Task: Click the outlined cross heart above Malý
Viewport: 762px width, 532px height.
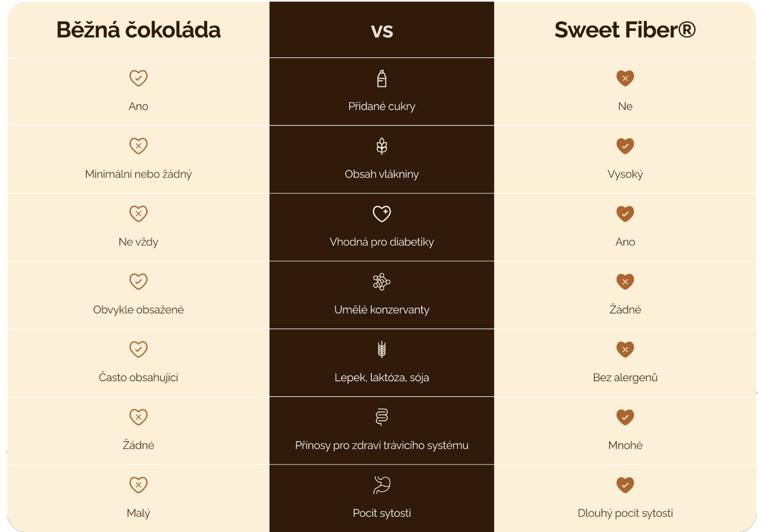Action: click(138, 485)
